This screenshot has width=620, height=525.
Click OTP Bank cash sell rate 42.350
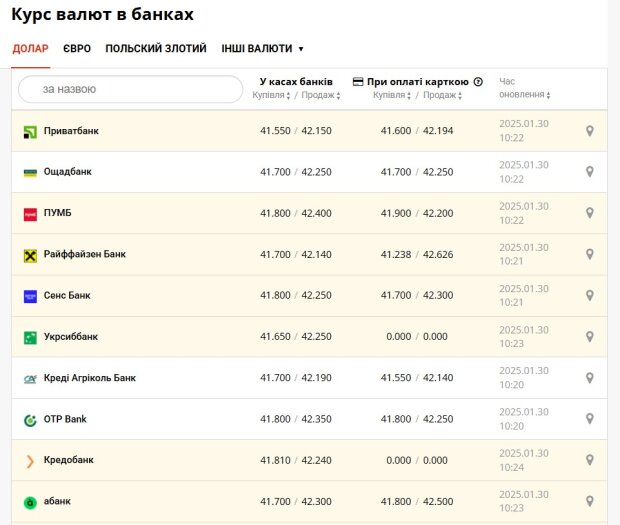coord(316,419)
